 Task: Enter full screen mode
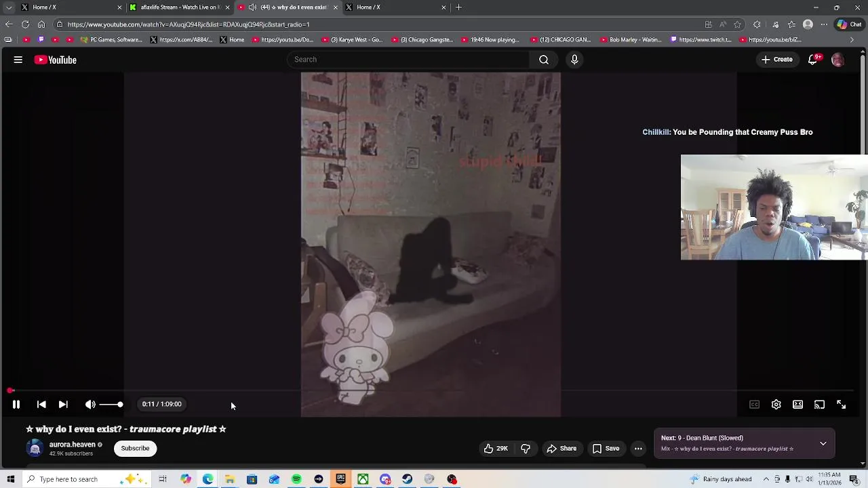(841, 405)
